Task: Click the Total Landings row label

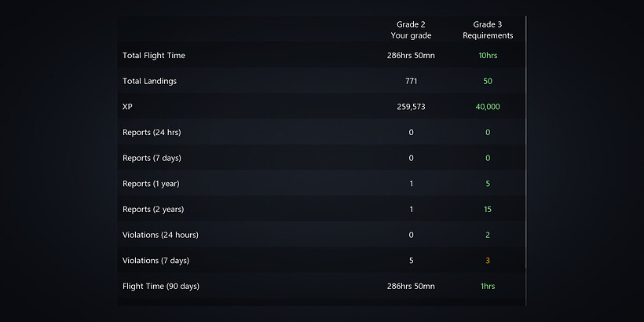Action: 149,81
